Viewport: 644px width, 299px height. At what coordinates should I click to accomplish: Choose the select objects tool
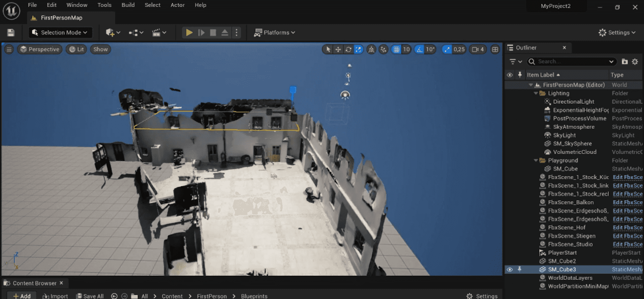(x=328, y=49)
